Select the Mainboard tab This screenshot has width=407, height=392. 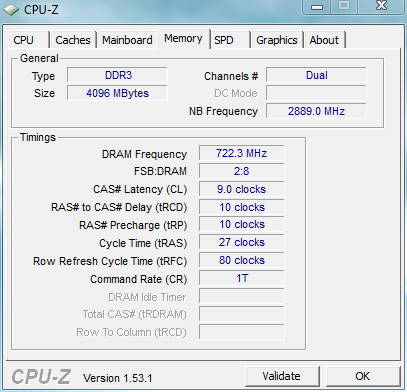[127, 40]
